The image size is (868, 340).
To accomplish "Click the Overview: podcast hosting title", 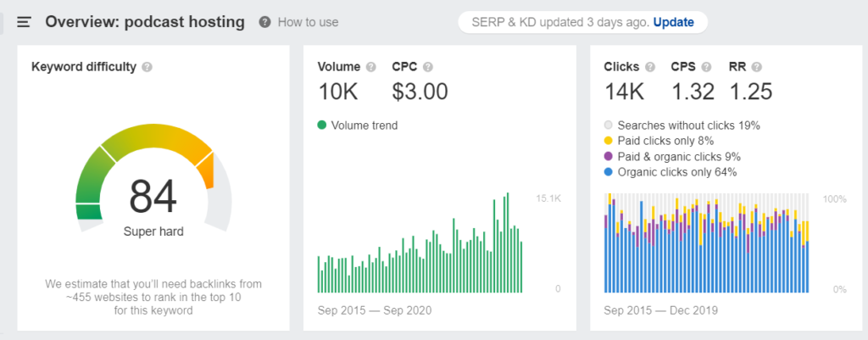I will (145, 22).
